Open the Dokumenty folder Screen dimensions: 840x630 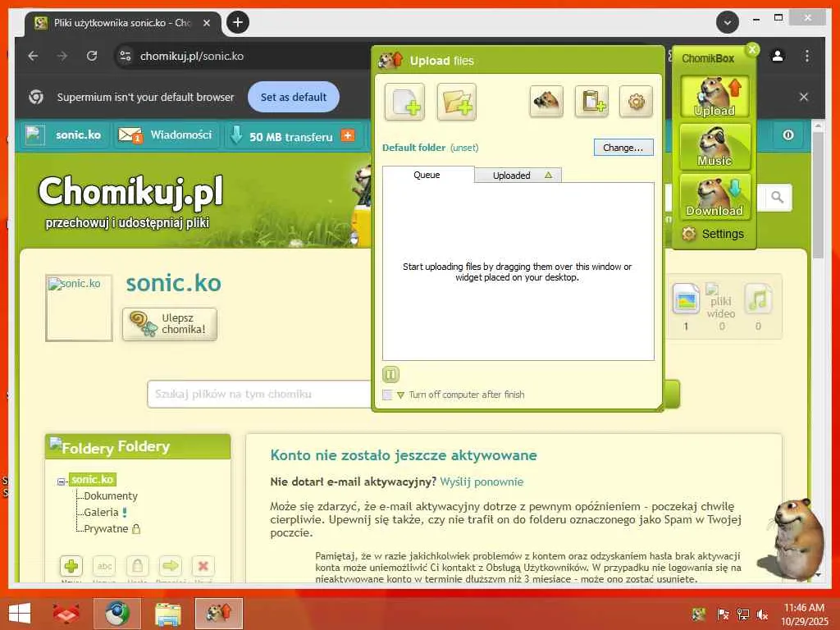(x=111, y=496)
